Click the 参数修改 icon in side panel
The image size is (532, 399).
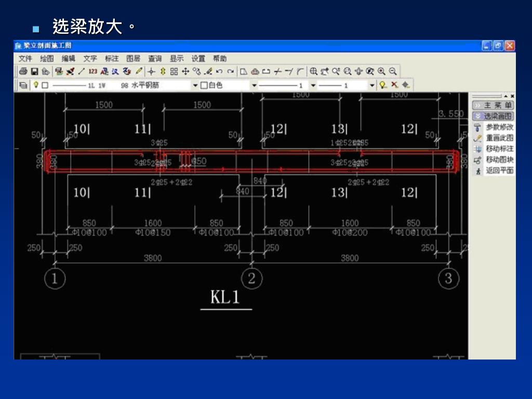pyautogui.click(x=478, y=128)
